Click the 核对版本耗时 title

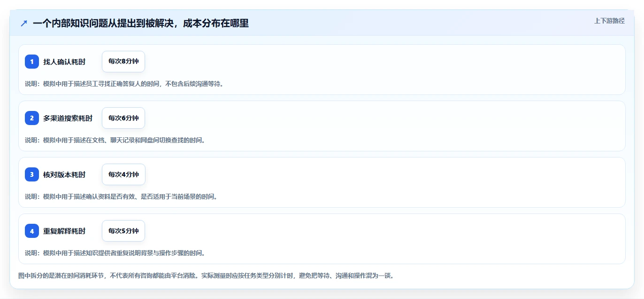point(64,174)
